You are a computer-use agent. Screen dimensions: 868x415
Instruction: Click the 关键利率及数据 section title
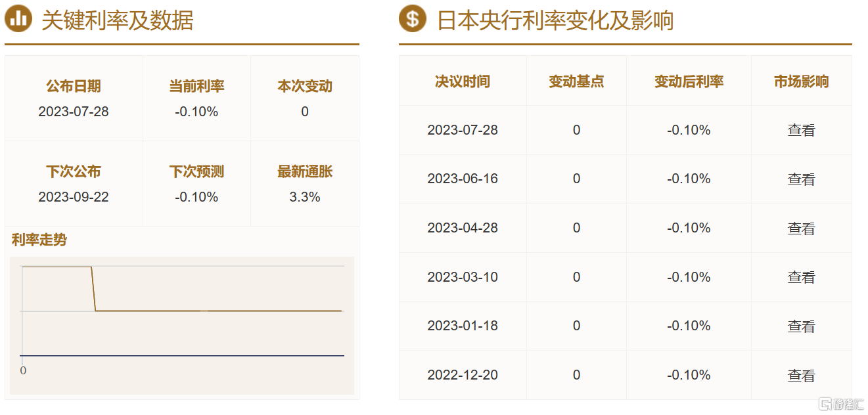[x=118, y=20]
